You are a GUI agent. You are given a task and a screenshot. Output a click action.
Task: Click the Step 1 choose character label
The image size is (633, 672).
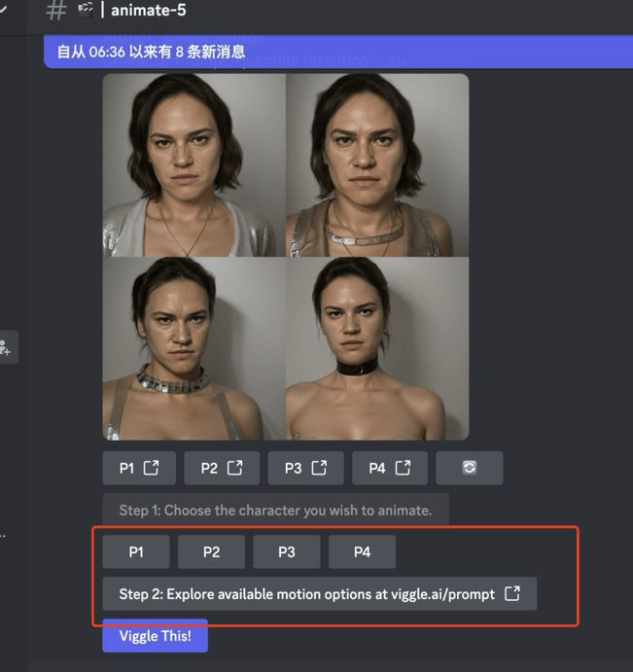(x=275, y=510)
